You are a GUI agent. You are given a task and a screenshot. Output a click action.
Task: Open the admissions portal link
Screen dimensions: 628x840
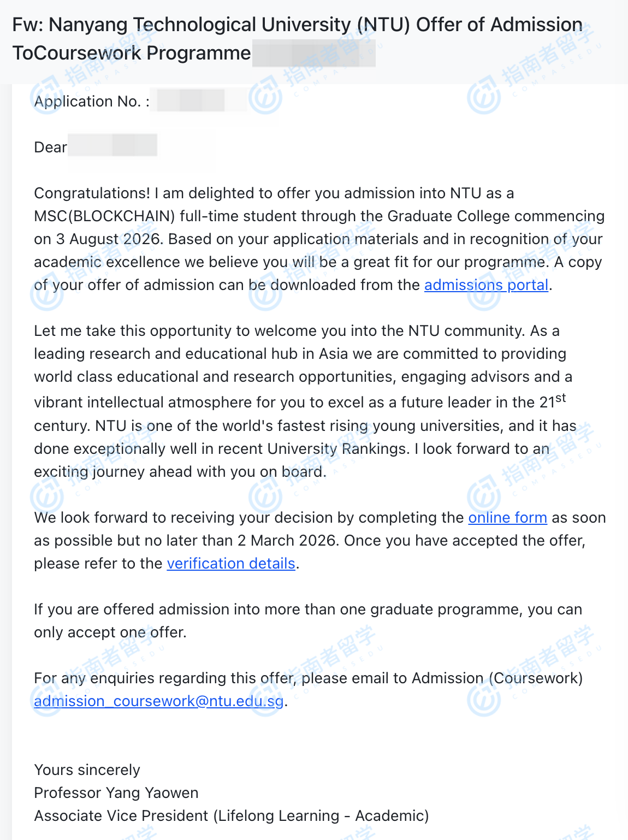point(486,285)
